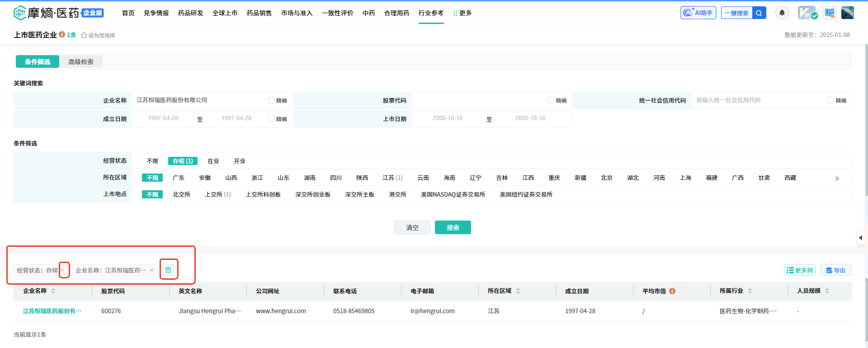
Task: Click the stock code 600276 cell
Action: pyautogui.click(x=111, y=311)
